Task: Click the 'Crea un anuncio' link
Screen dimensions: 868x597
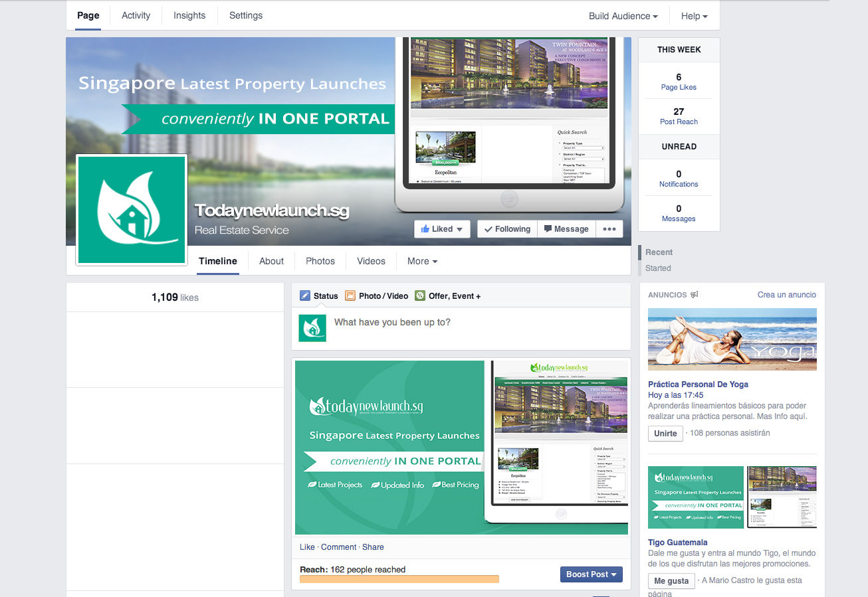Action: [787, 295]
